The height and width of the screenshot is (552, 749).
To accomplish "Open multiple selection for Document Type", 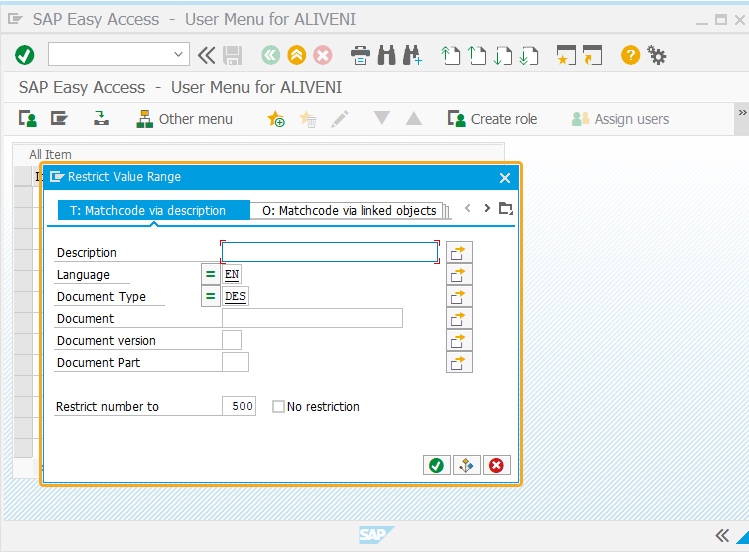I will point(459,297).
